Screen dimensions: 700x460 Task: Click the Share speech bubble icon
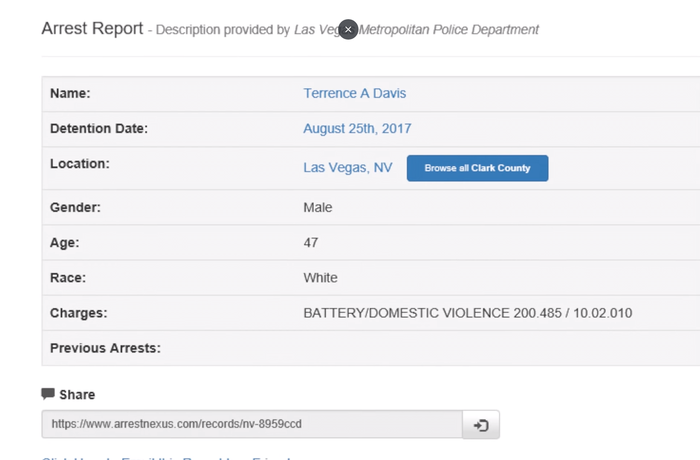pos(48,394)
